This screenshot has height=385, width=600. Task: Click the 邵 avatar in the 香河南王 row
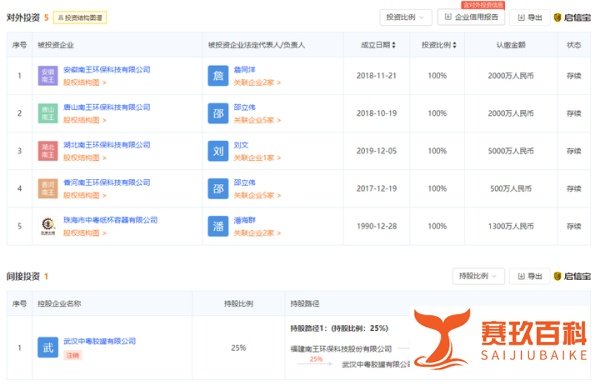(x=218, y=188)
